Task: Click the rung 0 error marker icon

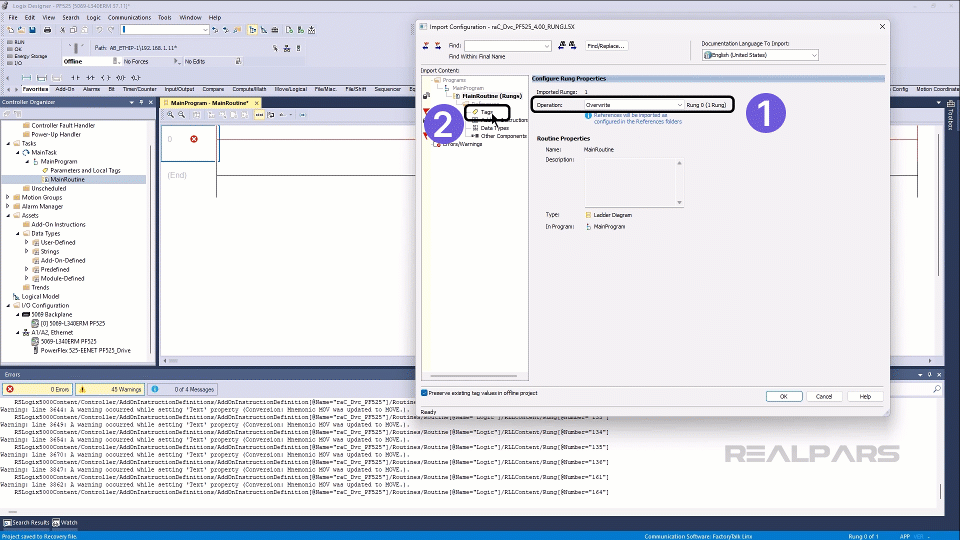Action: (194, 139)
